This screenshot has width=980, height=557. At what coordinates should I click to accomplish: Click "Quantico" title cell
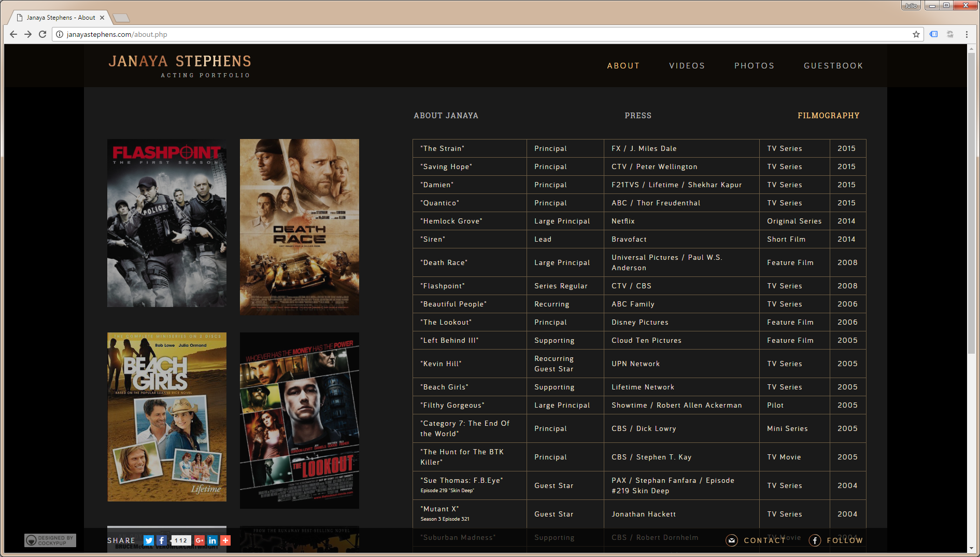click(470, 203)
